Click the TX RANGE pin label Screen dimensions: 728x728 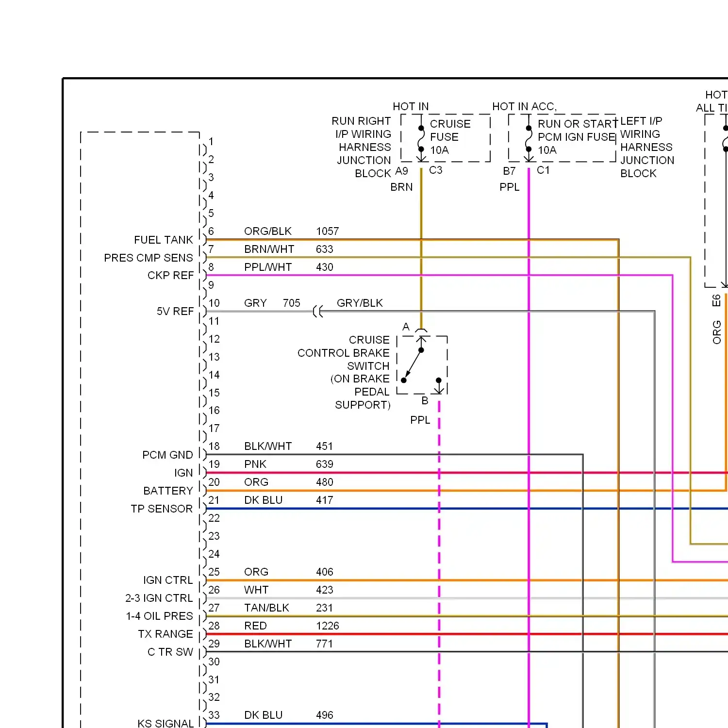point(165,634)
